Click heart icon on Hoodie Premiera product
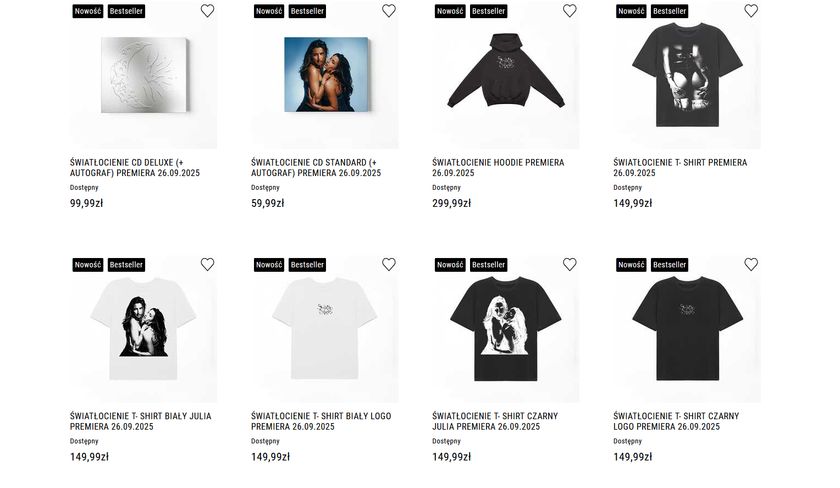The height and width of the screenshot is (488, 840). click(569, 11)
